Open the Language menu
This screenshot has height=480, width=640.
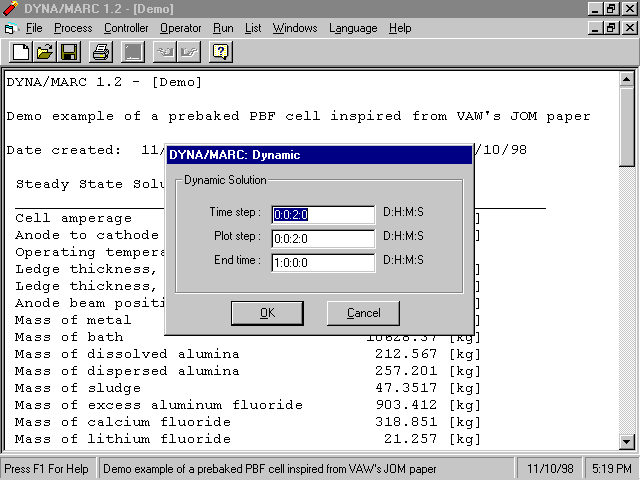tap(353, 28)
